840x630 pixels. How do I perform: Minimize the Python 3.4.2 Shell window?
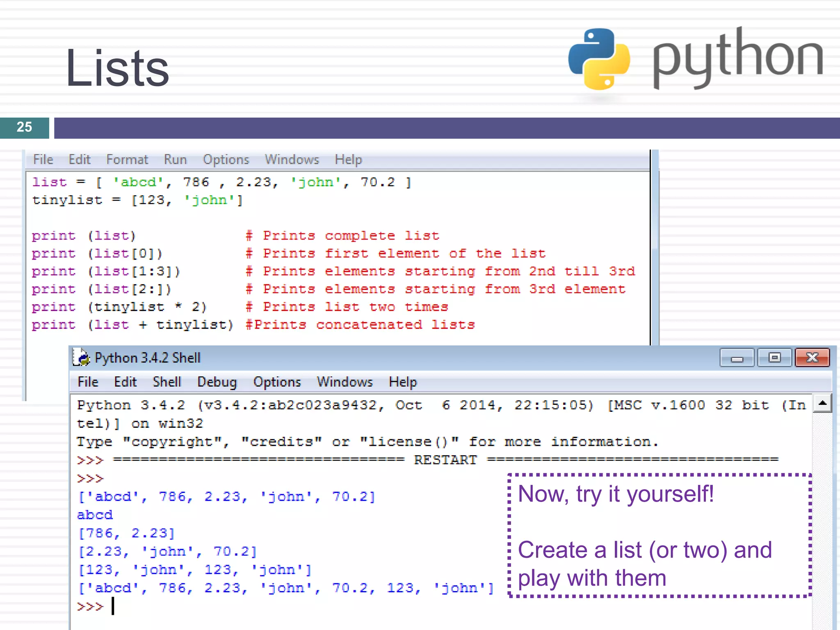[x=737, y=358]
